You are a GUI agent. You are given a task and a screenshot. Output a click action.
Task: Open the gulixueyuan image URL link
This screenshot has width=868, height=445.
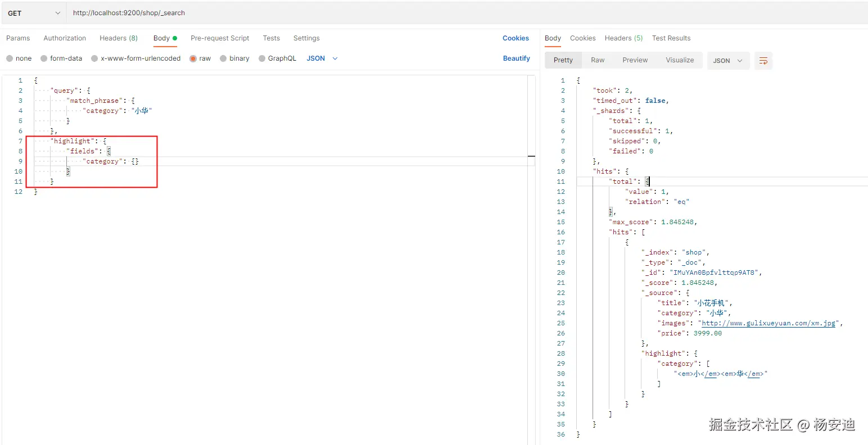pyautogui.click(x=768, y=323)
